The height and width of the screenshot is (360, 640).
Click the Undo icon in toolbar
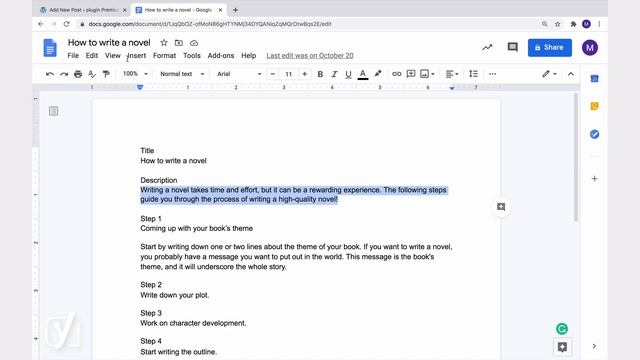[50, 74]
